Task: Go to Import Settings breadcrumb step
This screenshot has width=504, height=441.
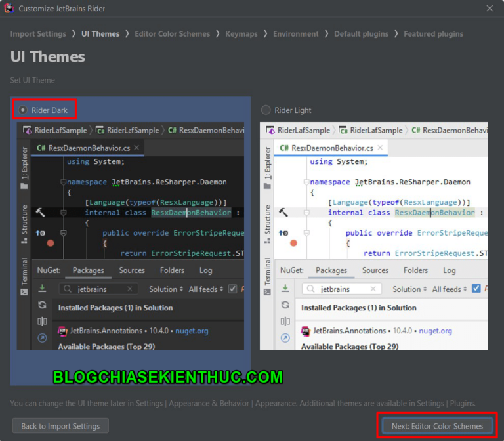Action: (38, 34)
